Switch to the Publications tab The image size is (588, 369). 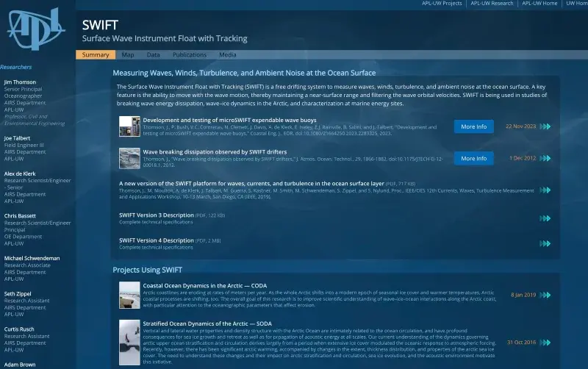pyautogui.click(x=189, y=55)
